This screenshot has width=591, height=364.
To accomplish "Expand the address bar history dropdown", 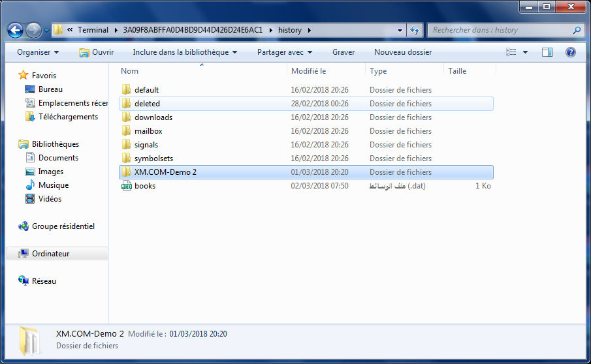I will point(400,30).
